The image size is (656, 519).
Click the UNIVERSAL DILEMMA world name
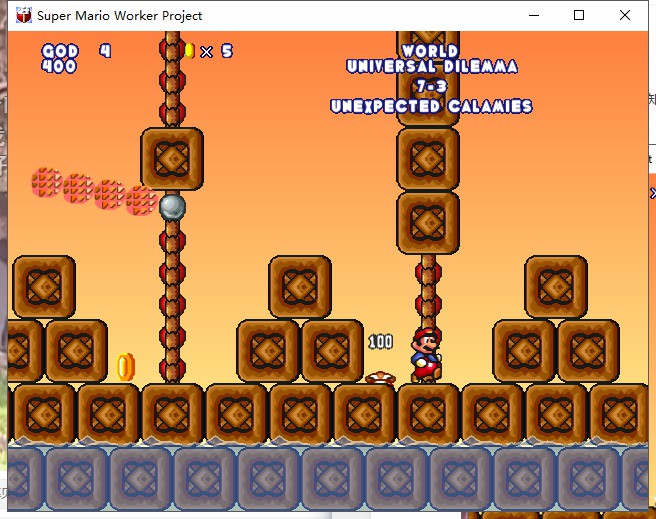(432, 66)
